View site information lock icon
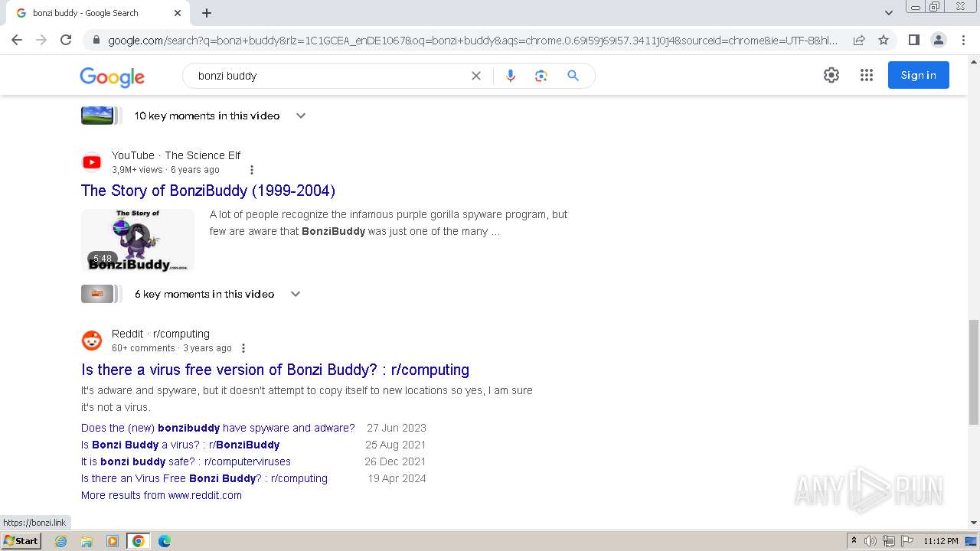The height and width of the screenshot is (551, 980). 96,40
